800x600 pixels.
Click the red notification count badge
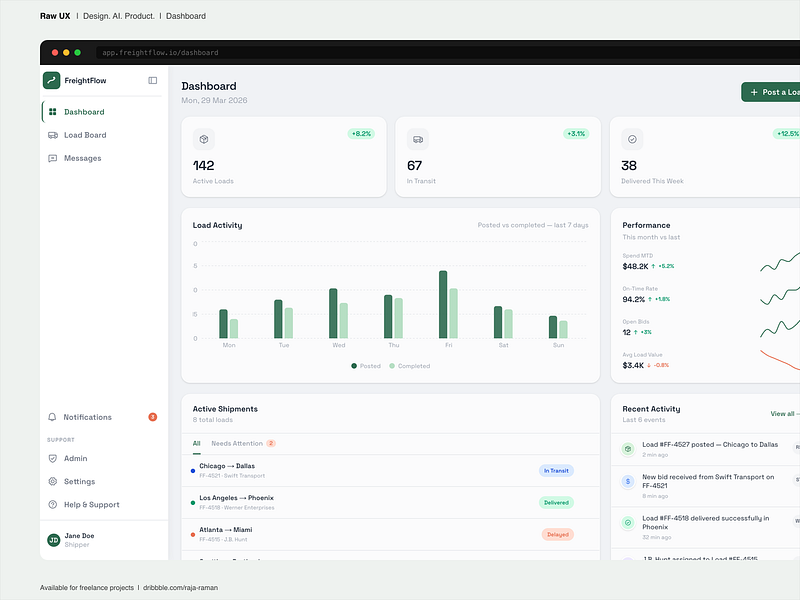click(153, 417)
